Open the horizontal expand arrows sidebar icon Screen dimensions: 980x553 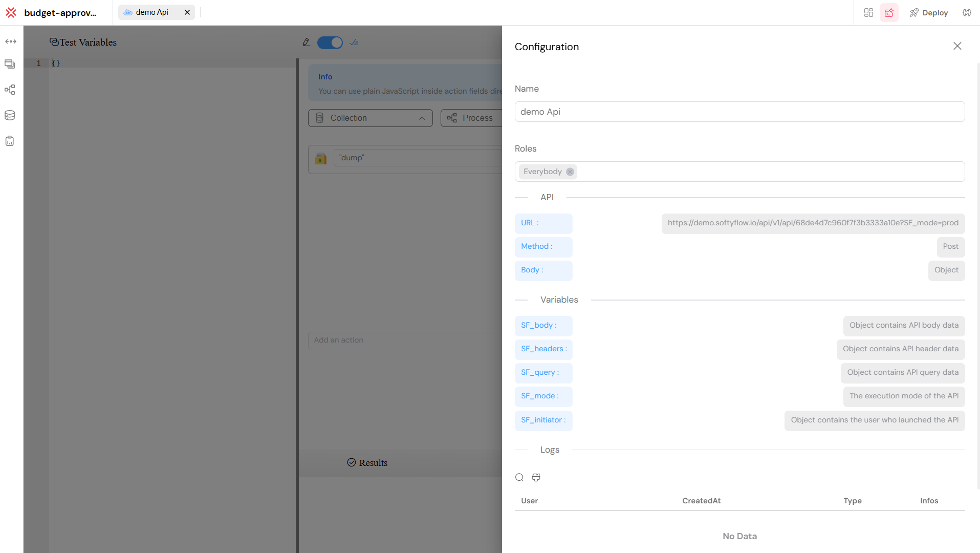tap(10, 41)
